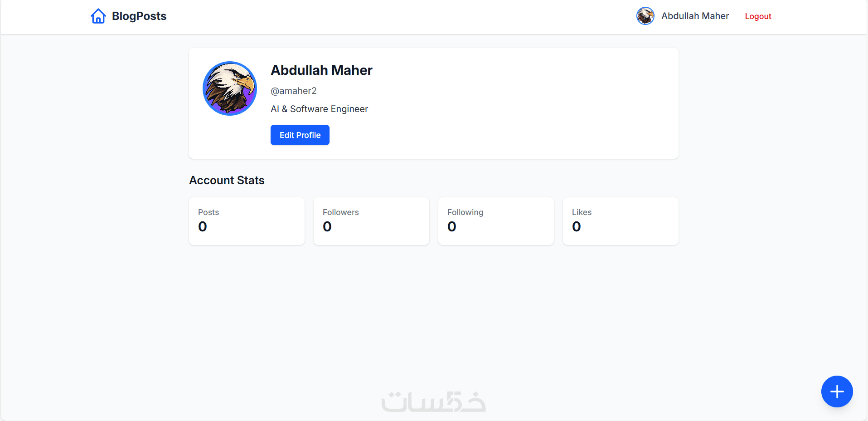
Task: Click the Followers count number zero
Action: pos(327,226)
